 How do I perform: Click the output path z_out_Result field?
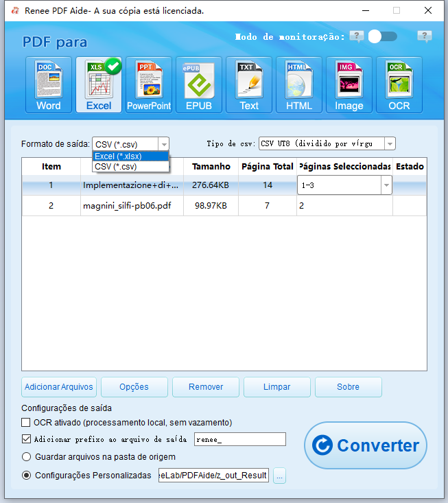213,475
